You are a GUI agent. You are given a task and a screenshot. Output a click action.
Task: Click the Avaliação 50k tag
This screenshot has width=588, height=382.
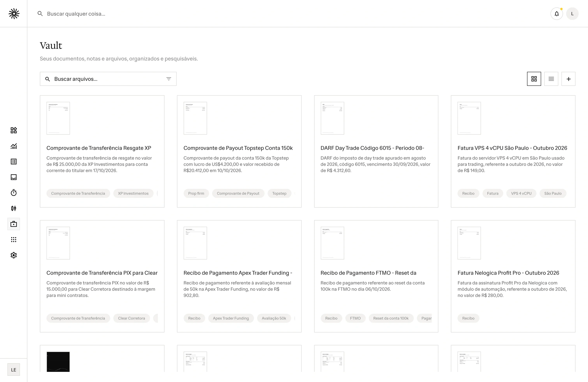[x=274, y=318]
